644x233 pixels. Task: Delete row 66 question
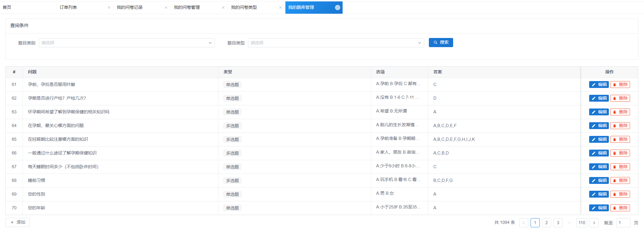pyautogui.click(x=620, y=153)
